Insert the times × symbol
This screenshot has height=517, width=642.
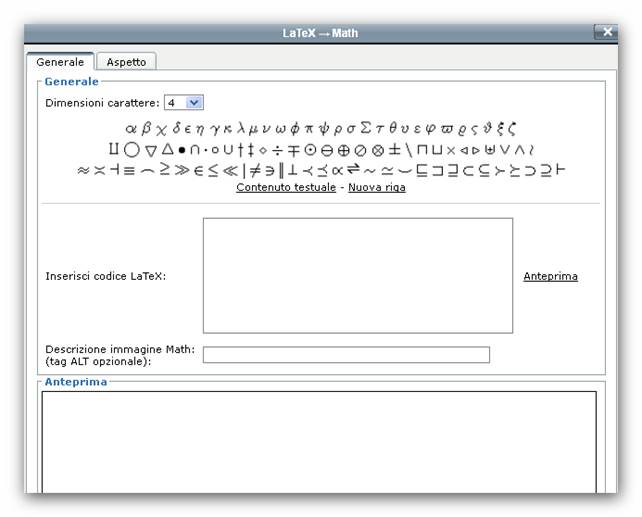451,151
